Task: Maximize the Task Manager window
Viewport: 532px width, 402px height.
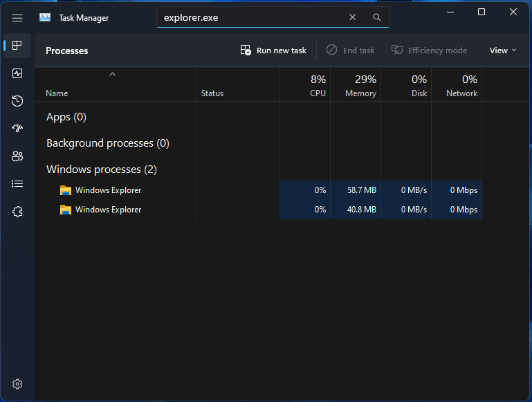Action: [481, 12]
